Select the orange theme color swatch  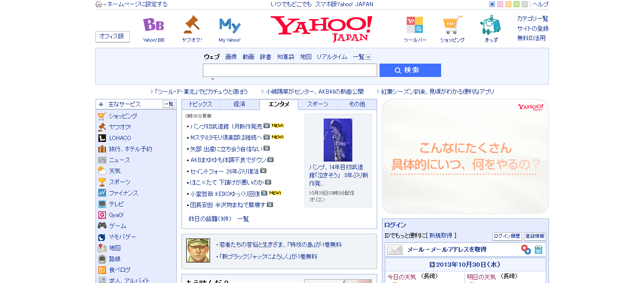pos(508,4)
